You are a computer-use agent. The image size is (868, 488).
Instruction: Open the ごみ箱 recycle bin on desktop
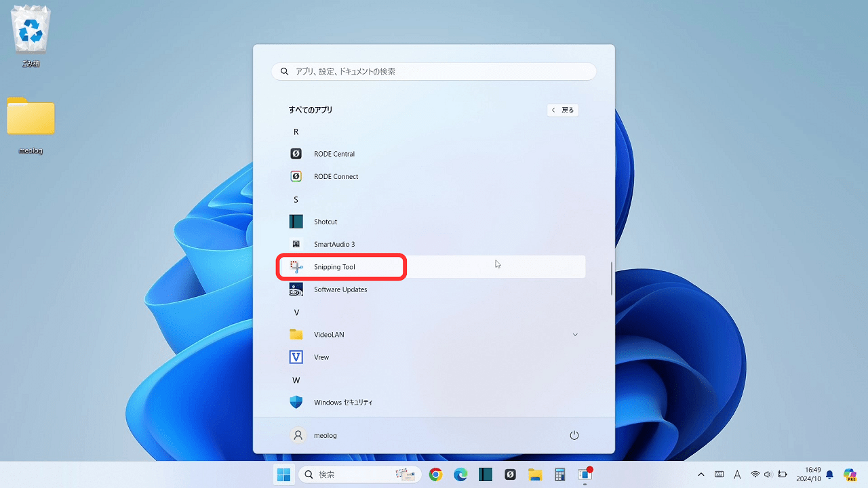pyautogui.click(x=31, y=37)
